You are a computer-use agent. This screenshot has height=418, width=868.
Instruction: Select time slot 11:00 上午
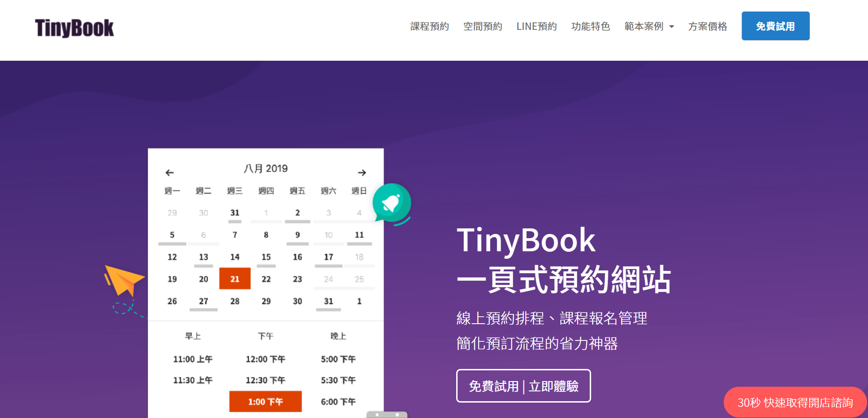coord(193,359)
